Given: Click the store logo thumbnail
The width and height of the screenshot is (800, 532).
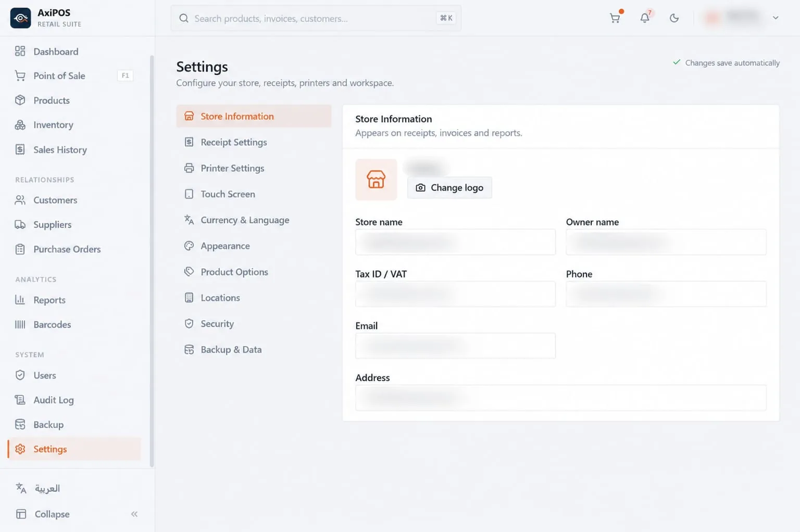Looking at the screenshot, I should tap(376, 180).
